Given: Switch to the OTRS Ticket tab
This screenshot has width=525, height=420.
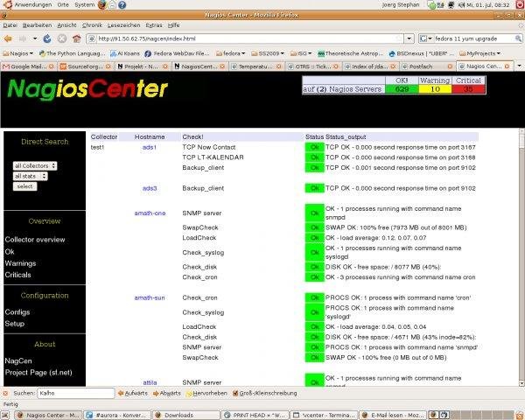Looking at the screenshot, I should tap(313, 66).
